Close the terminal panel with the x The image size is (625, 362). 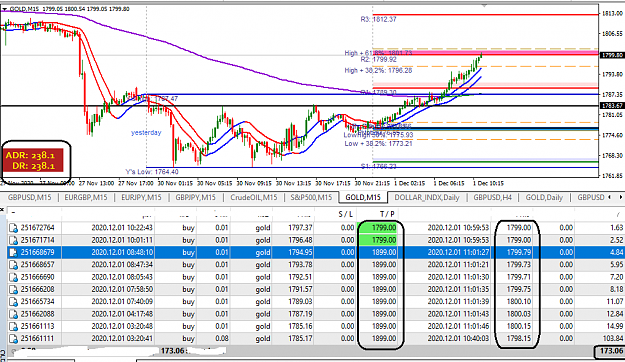[x=2, y=209]
